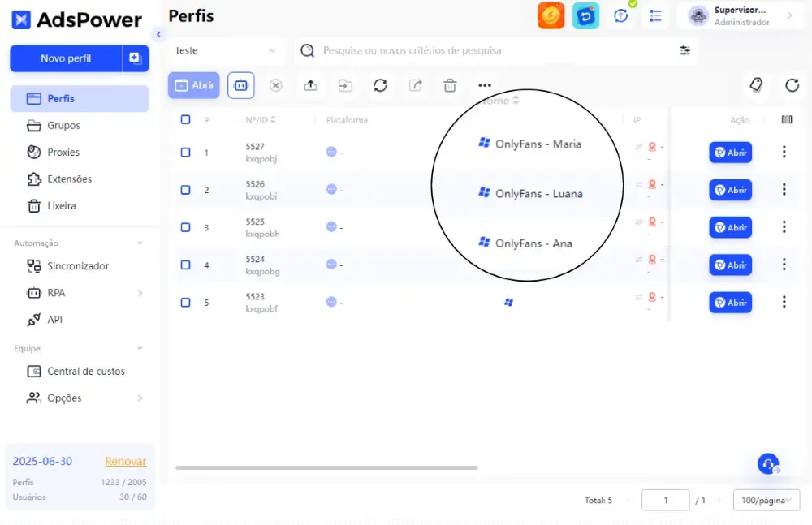Image resolution: width=812 pixels, height=525 pixels.
Task: Go to Proxies in the sidebar
Action: tap(63, 153)
